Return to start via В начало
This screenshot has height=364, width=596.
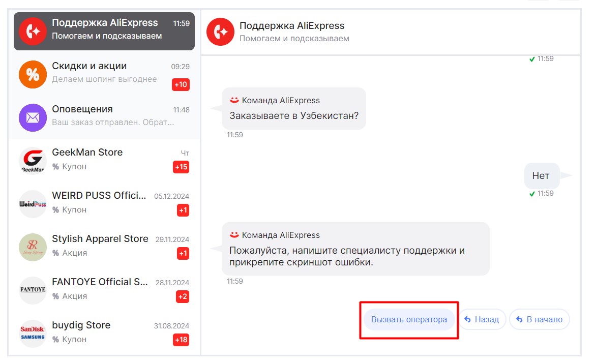click(540, 319)
